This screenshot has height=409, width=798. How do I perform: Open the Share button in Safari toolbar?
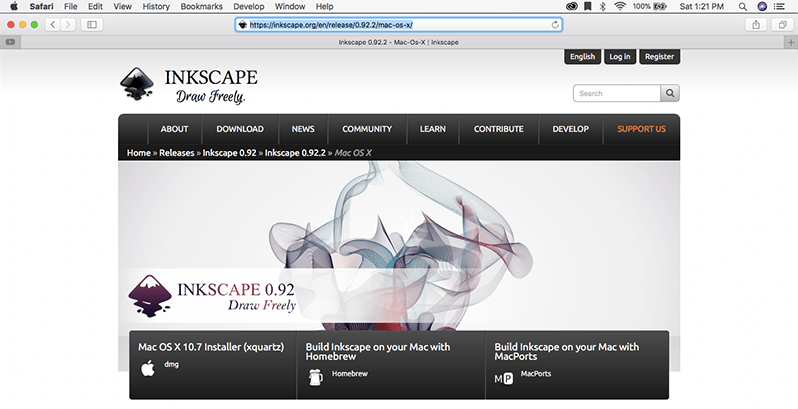click(756, 24)
